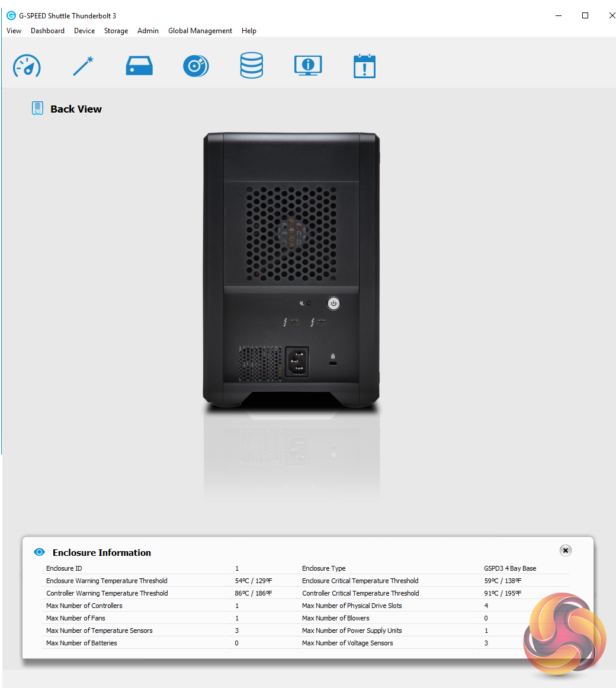Select Controller Warning Temperature Threshold label
This screenshot has height=688, width=616.
[107, 593]
